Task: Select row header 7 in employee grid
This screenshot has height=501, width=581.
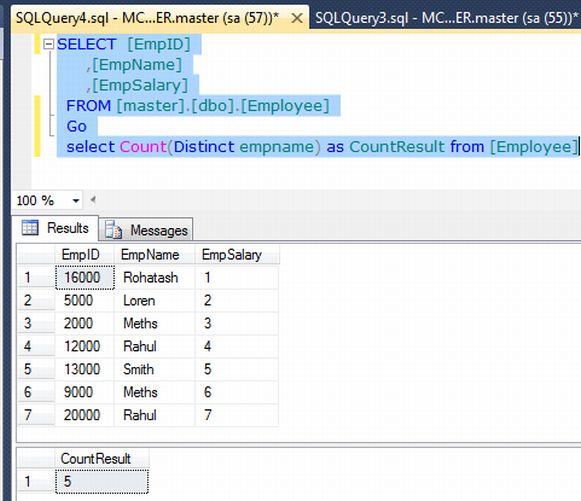Action: (x=36, y=415)
